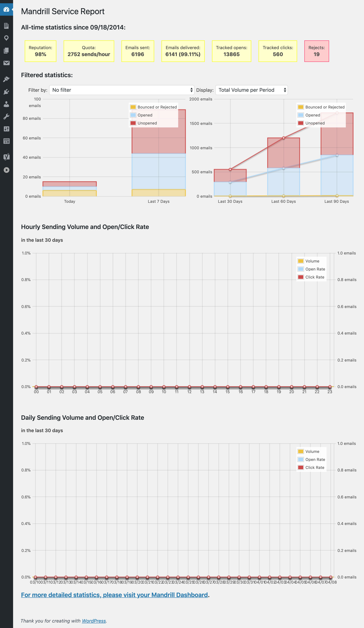Click the Rejects stat box
Viewport: 364px width, 628px height.
(x=316, y=51)
